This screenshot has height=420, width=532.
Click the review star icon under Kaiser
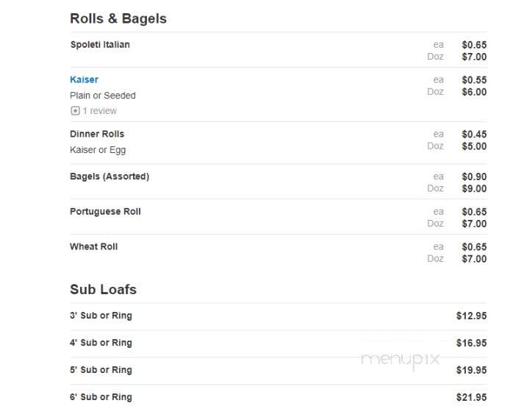pos(75,110)
